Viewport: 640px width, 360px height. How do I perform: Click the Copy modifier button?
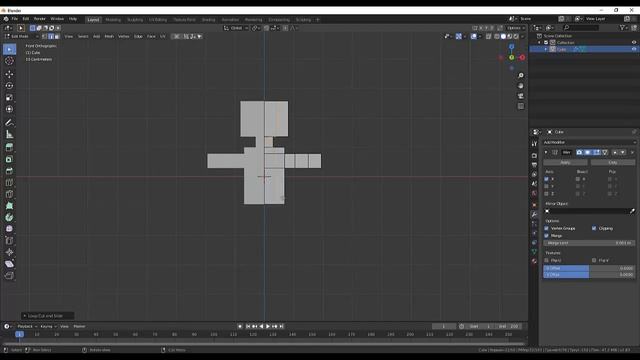click(x=613, y=162)
